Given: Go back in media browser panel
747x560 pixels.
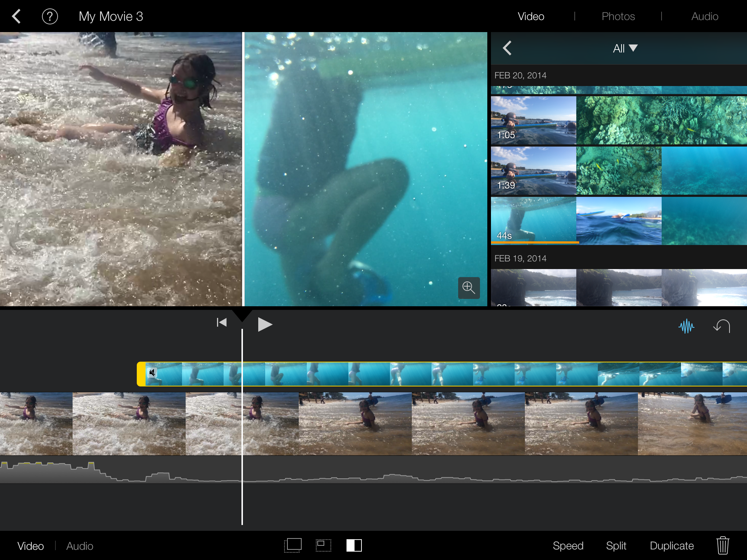Looking at the screenshot, I should (x=507, y=48).
